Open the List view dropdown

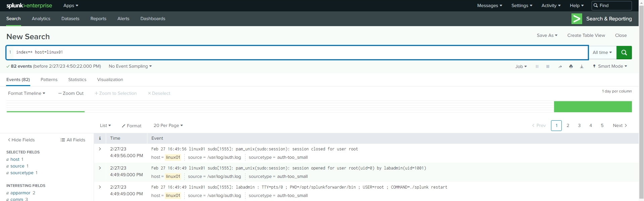pyautogui.click(x=105, y=126)
